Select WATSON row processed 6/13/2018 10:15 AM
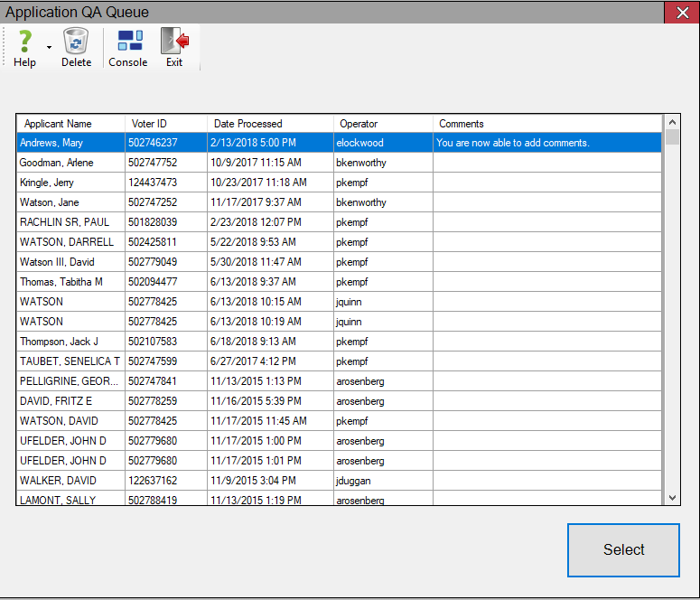 tap(339, 302)
